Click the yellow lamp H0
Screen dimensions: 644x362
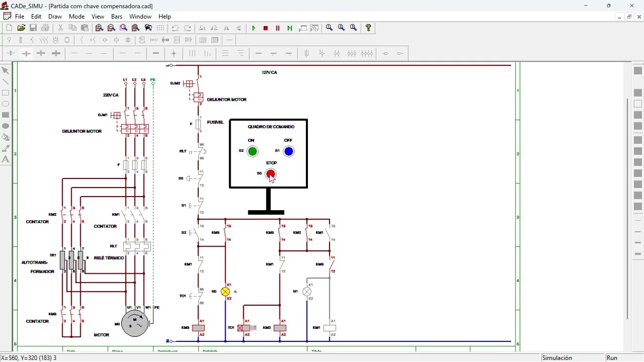pyautogui.click(x=225, y=292)
